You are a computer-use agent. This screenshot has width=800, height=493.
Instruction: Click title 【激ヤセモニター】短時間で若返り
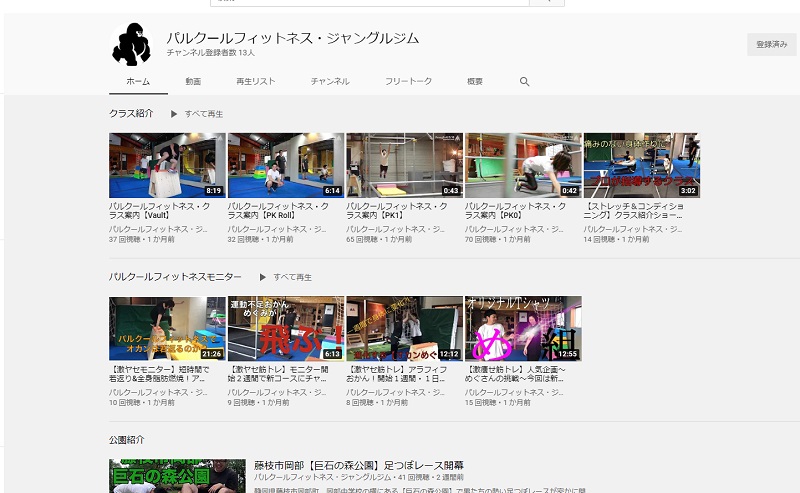[x=159, y=374]
